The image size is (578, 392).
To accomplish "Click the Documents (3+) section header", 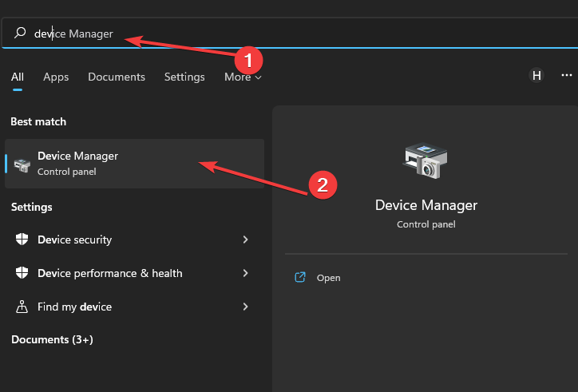I will [x=52, y=339].
